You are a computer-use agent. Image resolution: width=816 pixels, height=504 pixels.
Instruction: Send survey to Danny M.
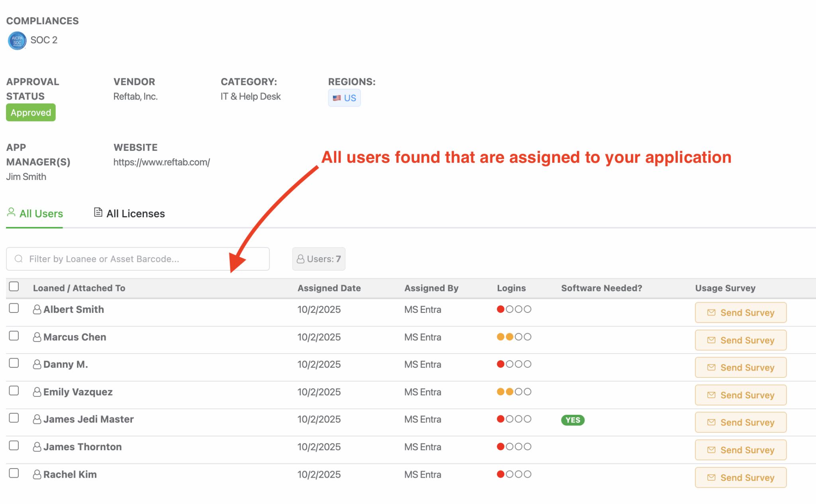click(740, 367)
